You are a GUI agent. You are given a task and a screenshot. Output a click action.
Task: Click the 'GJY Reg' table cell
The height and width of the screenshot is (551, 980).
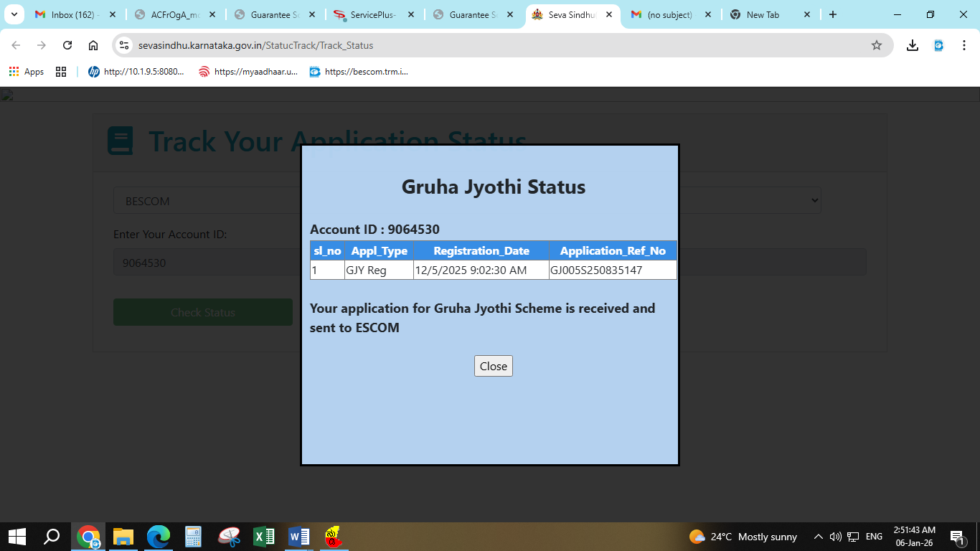379,270
